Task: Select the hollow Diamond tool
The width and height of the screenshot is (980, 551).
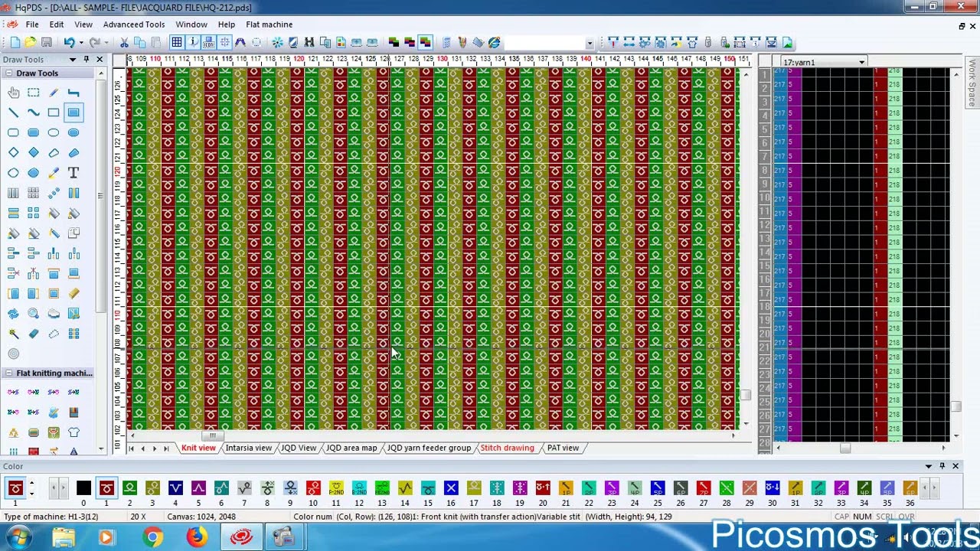Action: click(x=14, y=152)
